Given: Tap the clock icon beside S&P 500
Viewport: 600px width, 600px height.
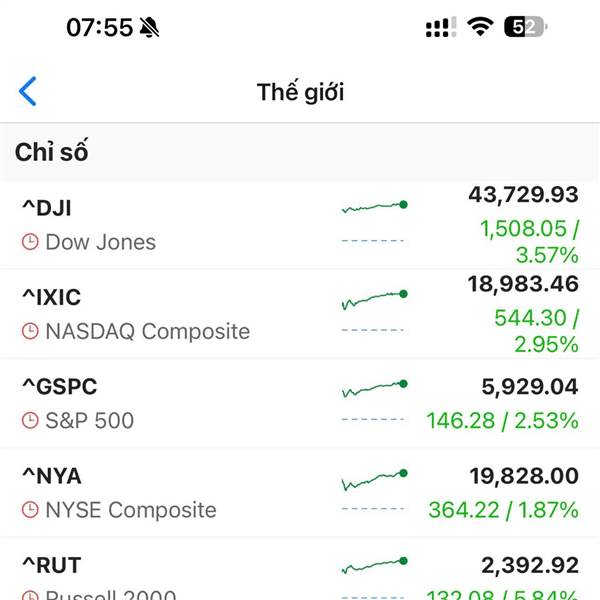Looking at the screenshot, I should point(30,420).
